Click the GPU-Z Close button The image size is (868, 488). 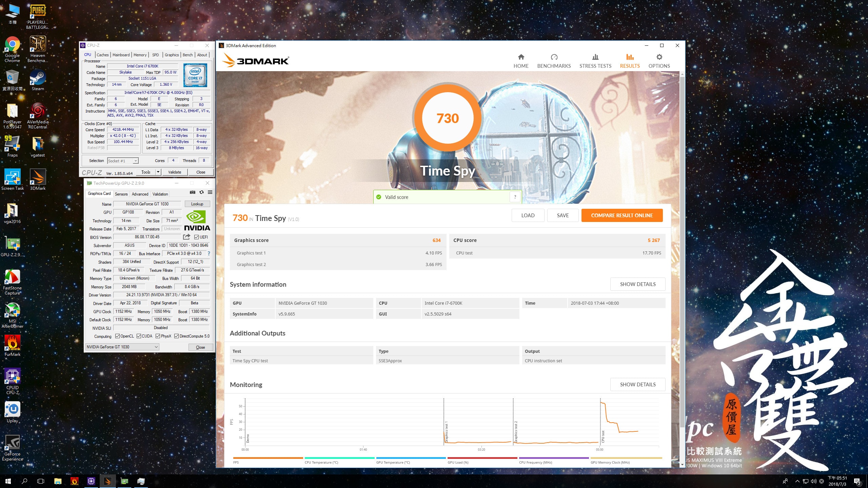200,347
